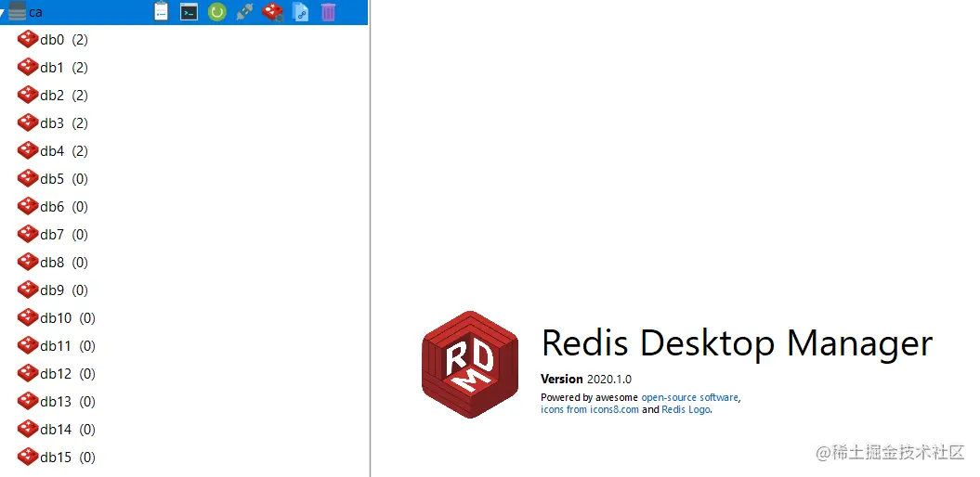Delete the ca connection with the trash icon
Image resolution: width=980 pixels, height=477 pixels.
point(328,11)
